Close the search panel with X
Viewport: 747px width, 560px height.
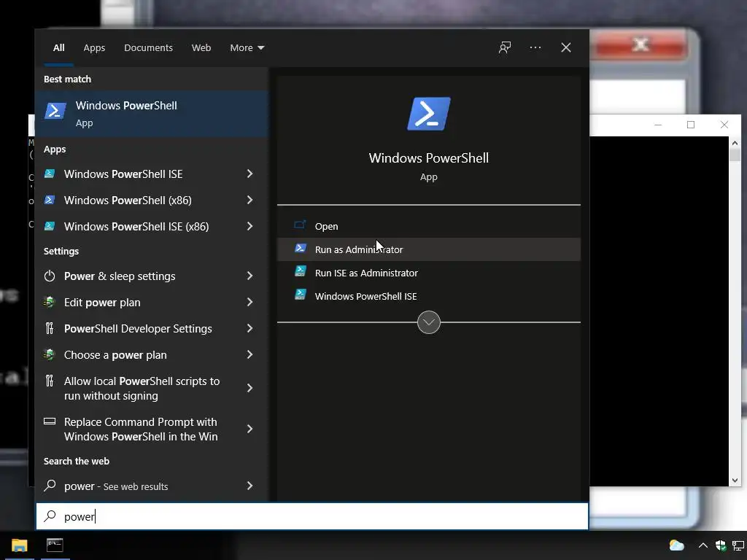(x=566, y=47)
